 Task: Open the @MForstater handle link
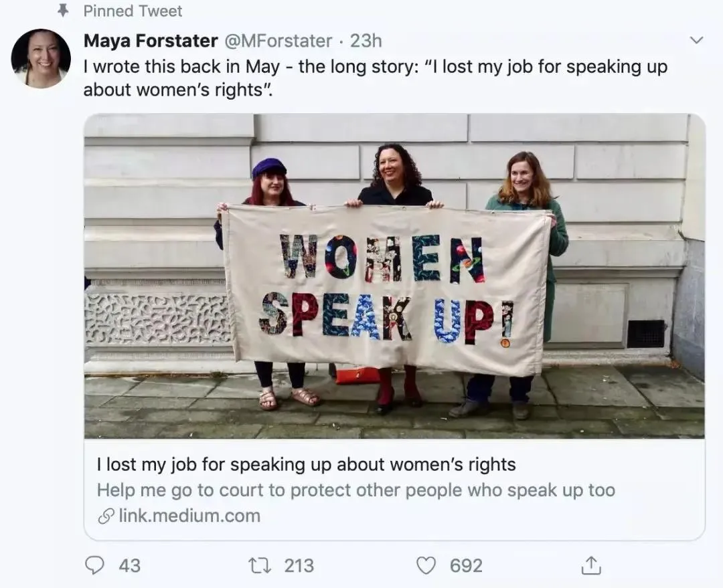point(277,41)
